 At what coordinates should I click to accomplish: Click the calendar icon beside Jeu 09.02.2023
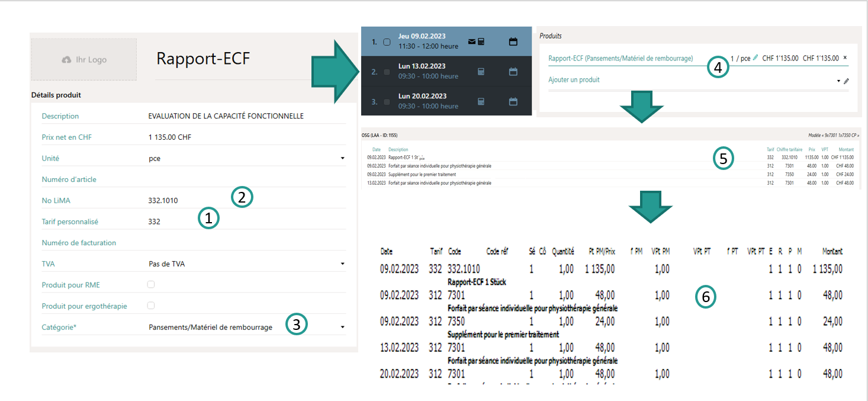[x=514, y=41]
